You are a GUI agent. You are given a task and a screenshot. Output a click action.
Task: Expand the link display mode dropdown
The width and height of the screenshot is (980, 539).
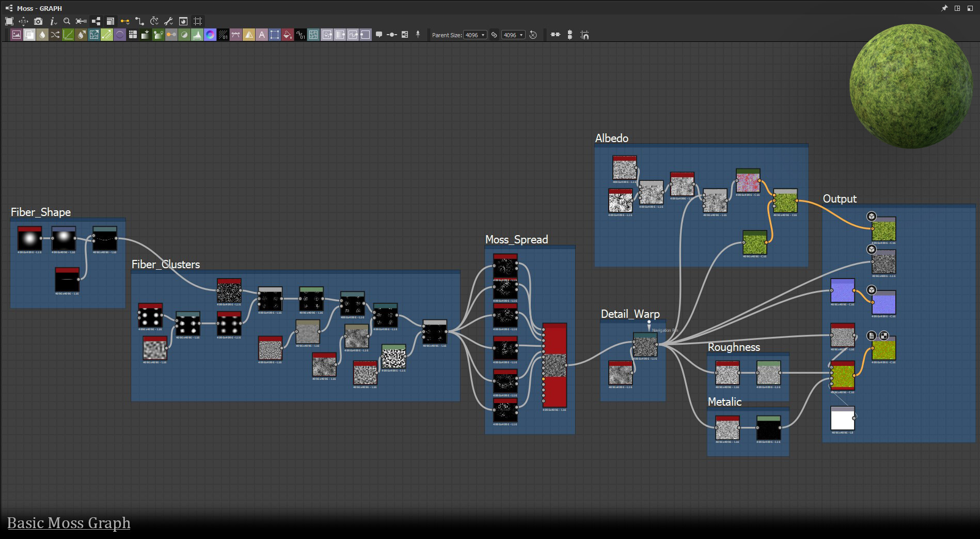(x=125, y=21)
